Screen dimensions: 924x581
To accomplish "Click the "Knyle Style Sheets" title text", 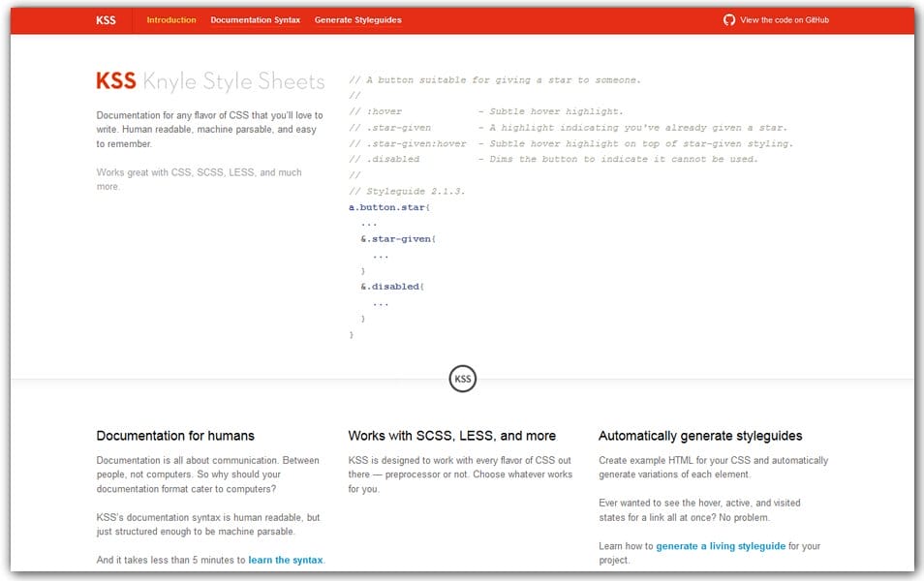I will pos(232,82).
